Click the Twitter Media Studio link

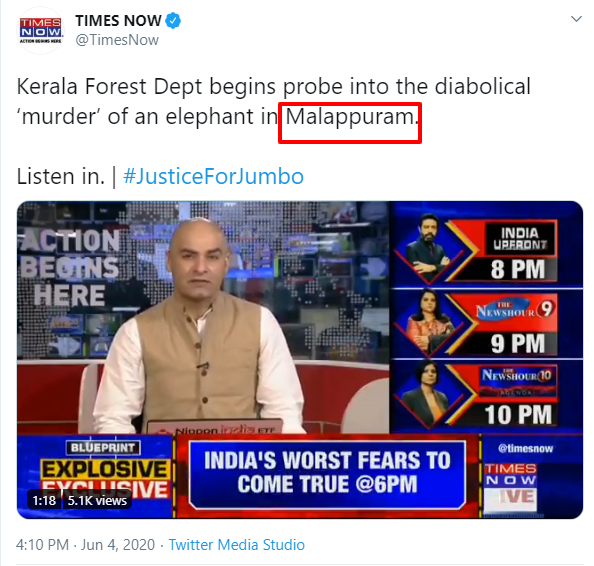pos(236,545)
